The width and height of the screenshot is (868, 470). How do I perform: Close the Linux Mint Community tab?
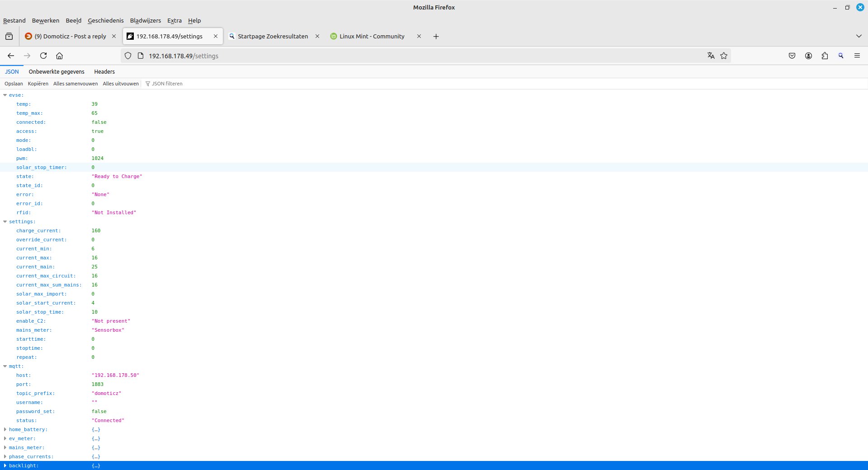[419, 36]
